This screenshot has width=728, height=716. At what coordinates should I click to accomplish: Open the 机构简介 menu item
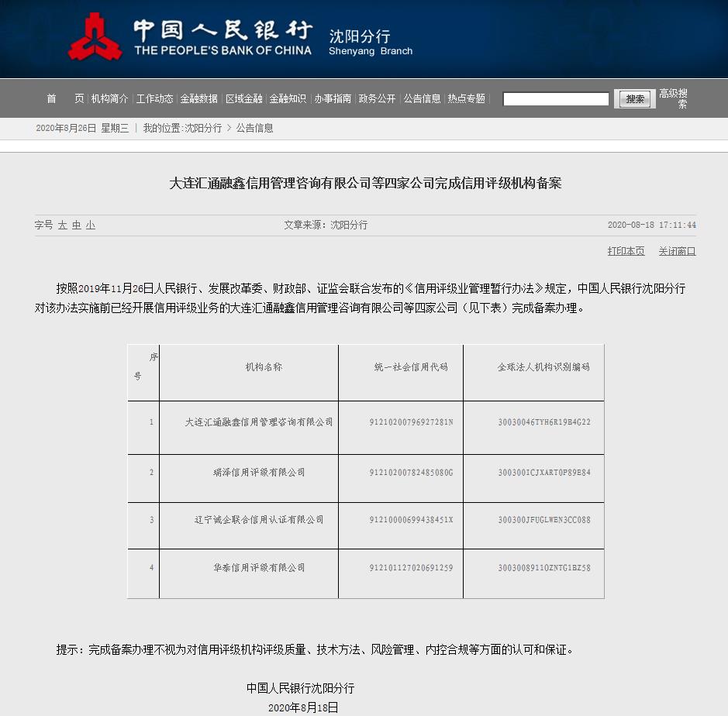pos(109,99)
